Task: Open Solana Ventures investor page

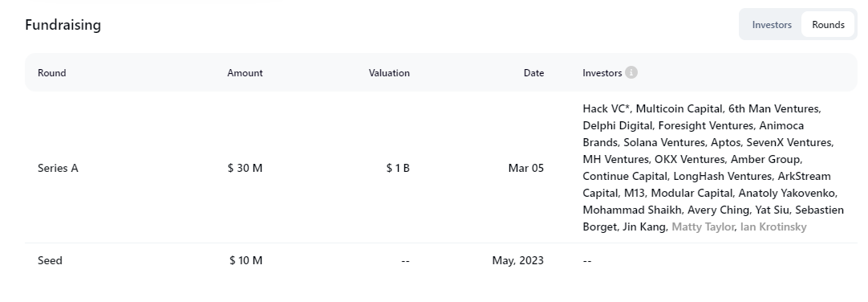Action: pos(664,142)
